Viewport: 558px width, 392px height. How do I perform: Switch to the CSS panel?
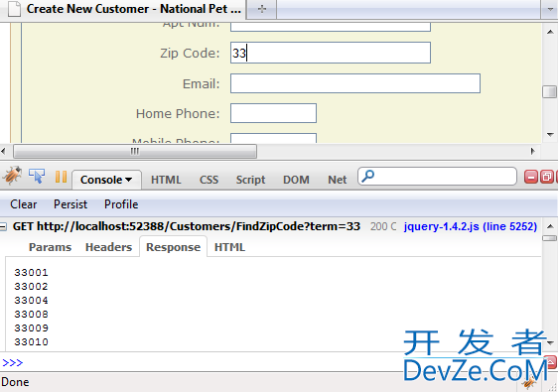(x=209, y=180)
